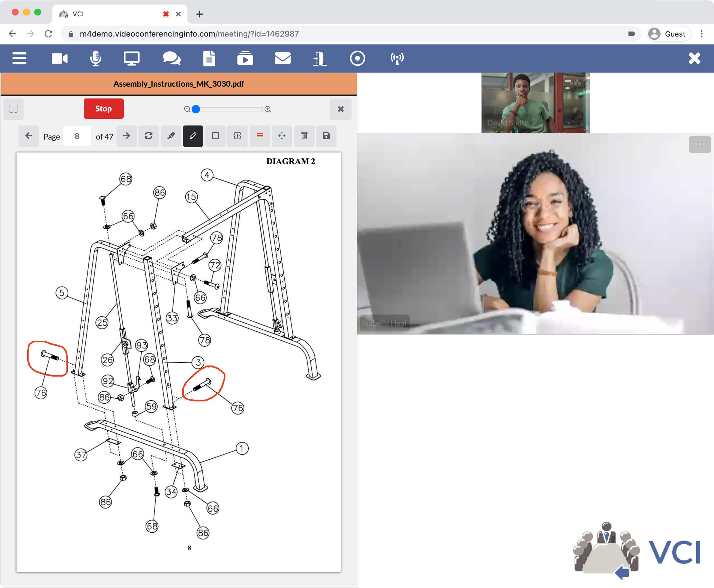Click the page number input field
714x588 pixels.
point(77,136)
